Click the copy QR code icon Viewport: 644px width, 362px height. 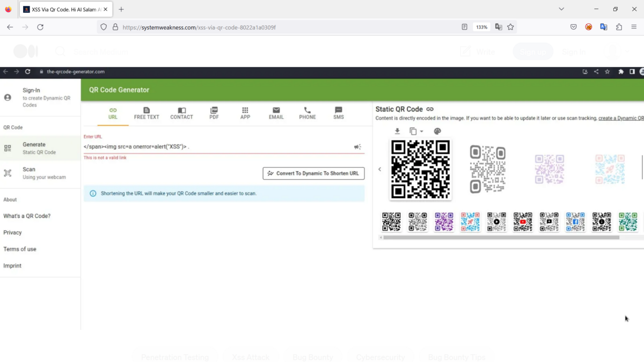click(x=413, y=131)
